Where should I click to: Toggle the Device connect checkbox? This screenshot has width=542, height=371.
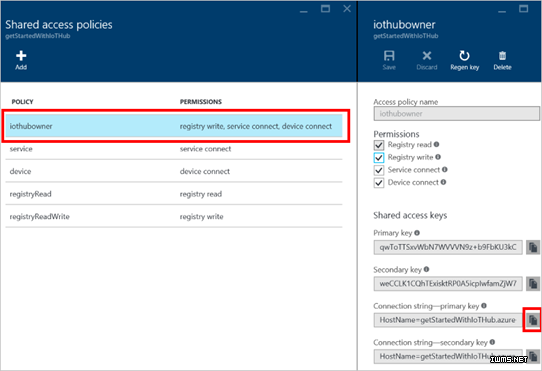tap(379, 183)
